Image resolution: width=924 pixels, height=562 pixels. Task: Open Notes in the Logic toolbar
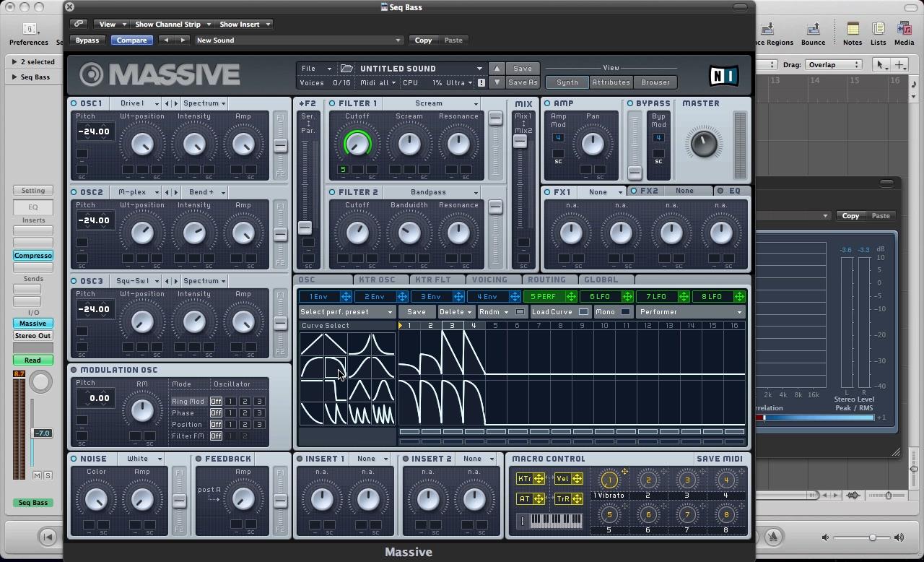(x=853, y=33)
